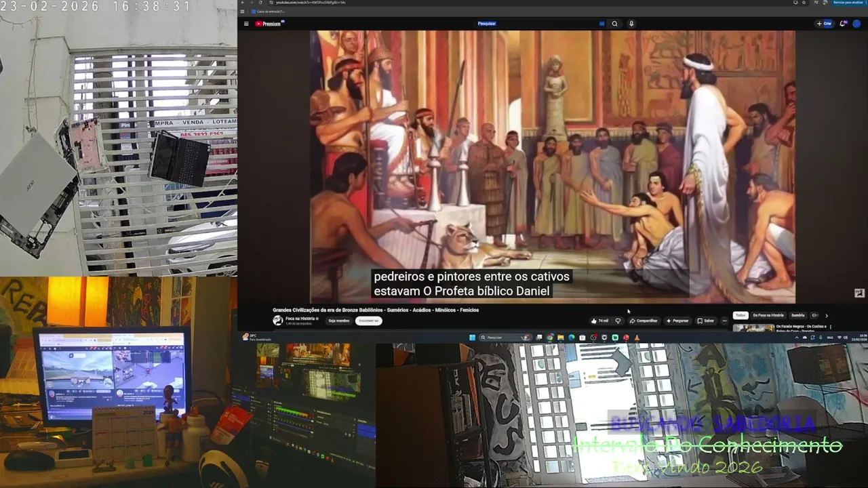Select the Suméria filter chip
Image resolution: width=868 pixels, height=488 pixels.
798,315
